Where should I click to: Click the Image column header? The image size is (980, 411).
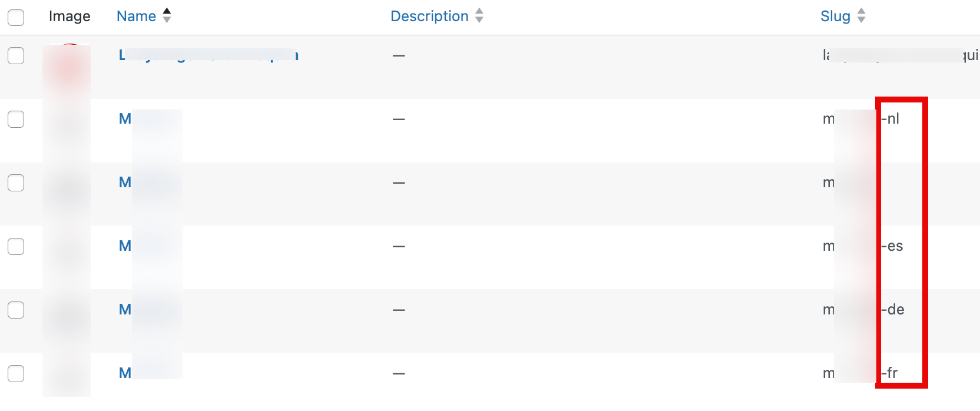coord(69,16)
